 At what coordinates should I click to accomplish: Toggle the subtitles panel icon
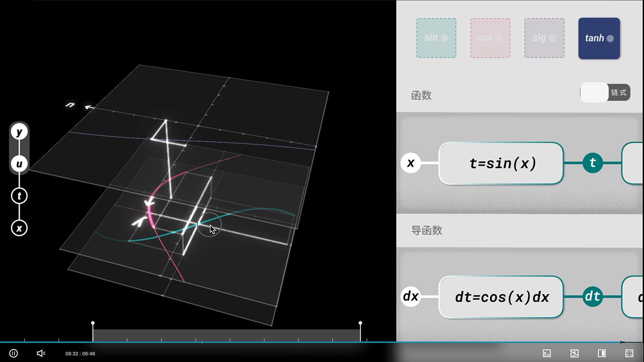pyautogui.click(x=547, y=353)
